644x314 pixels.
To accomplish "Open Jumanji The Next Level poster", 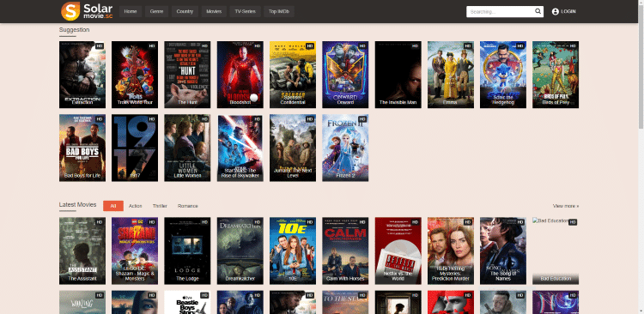I will (x=293, y=148).
